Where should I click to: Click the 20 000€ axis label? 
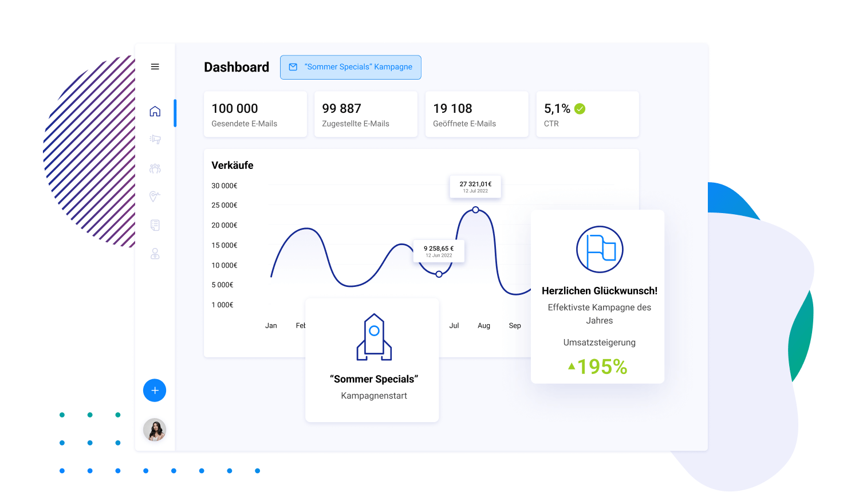[224, 225]
